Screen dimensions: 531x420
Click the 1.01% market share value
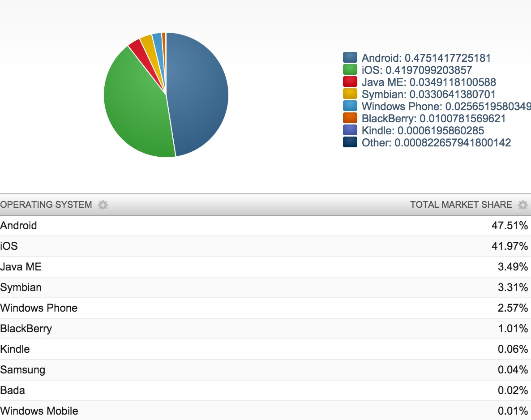(513, 329)
